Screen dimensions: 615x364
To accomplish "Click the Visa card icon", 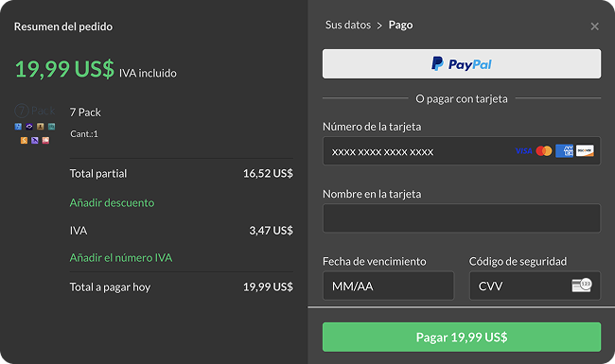I will pyautogui.click(x=523, y=151).
